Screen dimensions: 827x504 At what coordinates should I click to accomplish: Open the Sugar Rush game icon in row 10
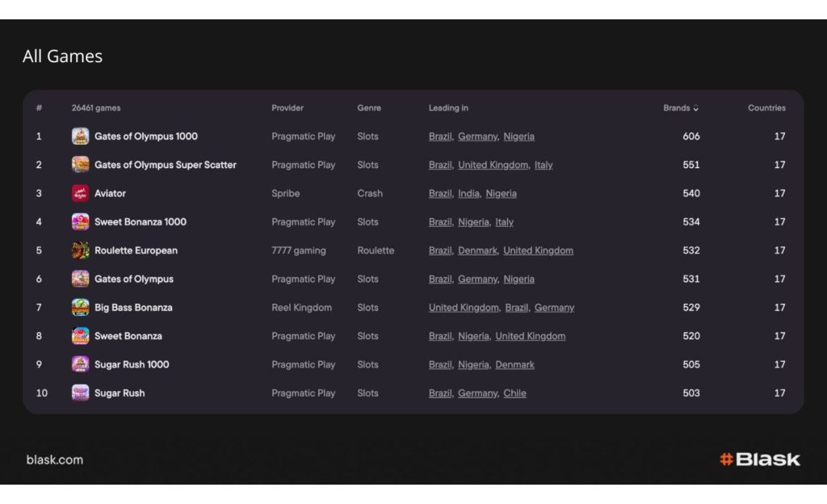point(80,393)
